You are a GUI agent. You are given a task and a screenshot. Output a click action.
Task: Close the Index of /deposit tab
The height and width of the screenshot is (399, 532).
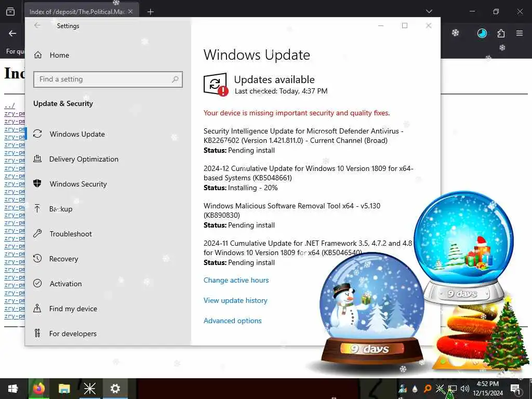(x=130, y=11)
